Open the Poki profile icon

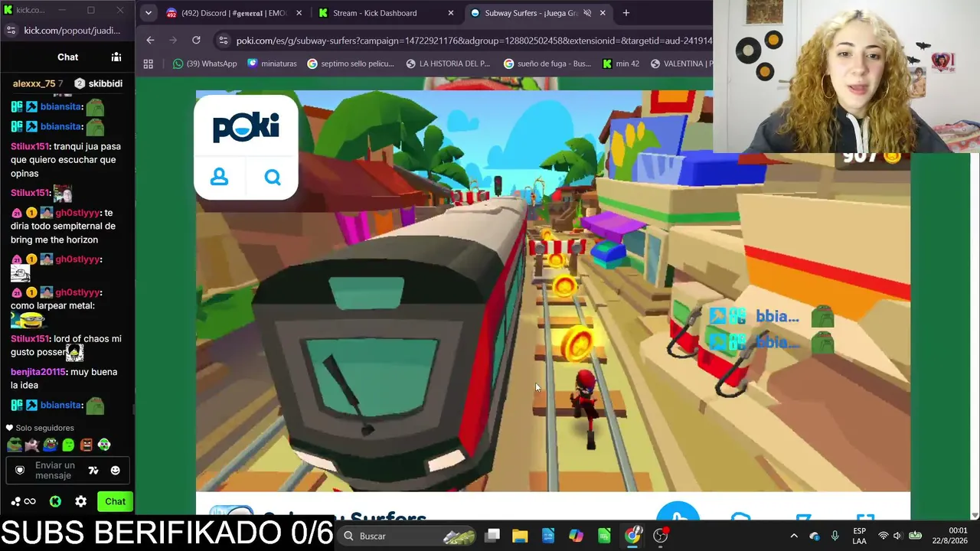[x=219, y=178]
